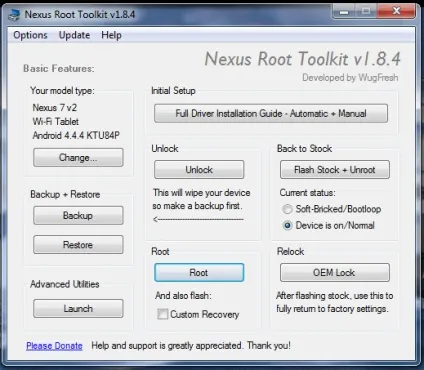The width and height of the screenshot is (424, 370).
Task: Click the Nexus Root Toolkit title bar icon
Action: click(x=14, y=15)
